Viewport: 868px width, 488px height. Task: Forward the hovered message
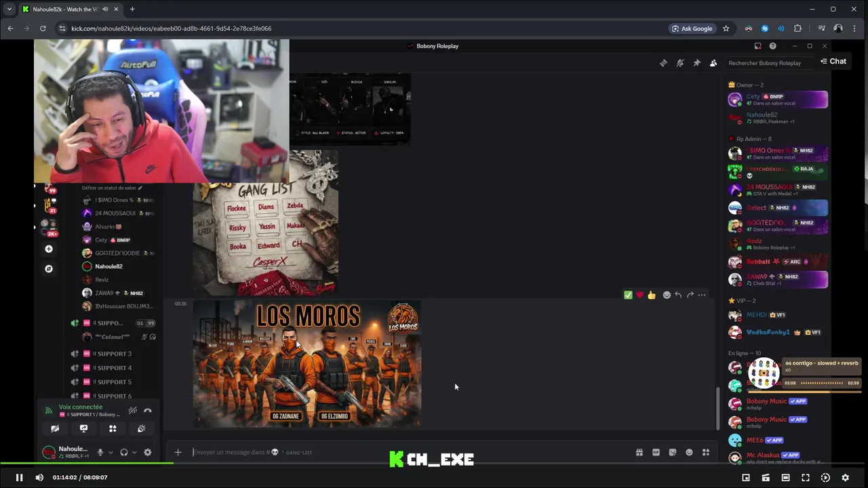click(690, 295)
